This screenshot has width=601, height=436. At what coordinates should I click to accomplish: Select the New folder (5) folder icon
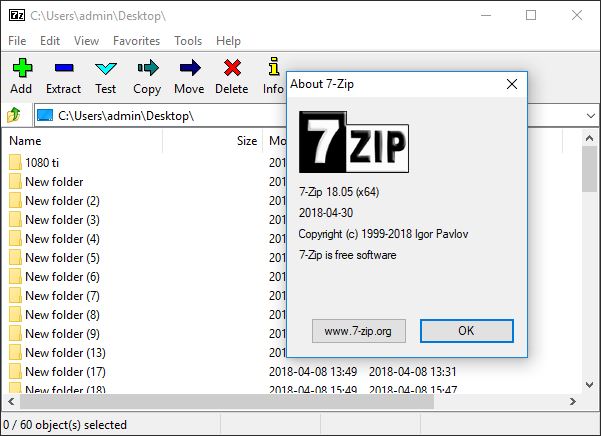coord(15,257)
